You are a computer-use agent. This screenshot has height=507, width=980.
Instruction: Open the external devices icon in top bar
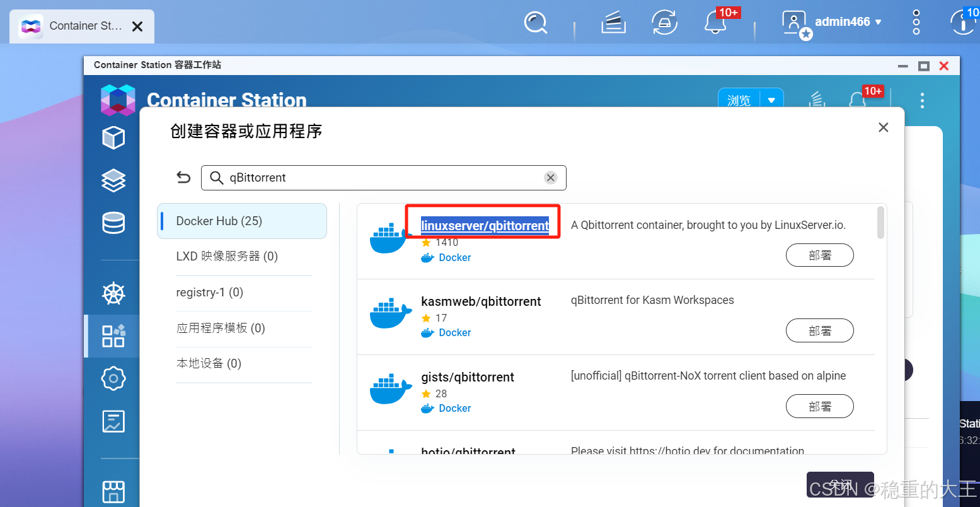pyautogui.click(x=664, y=23)
